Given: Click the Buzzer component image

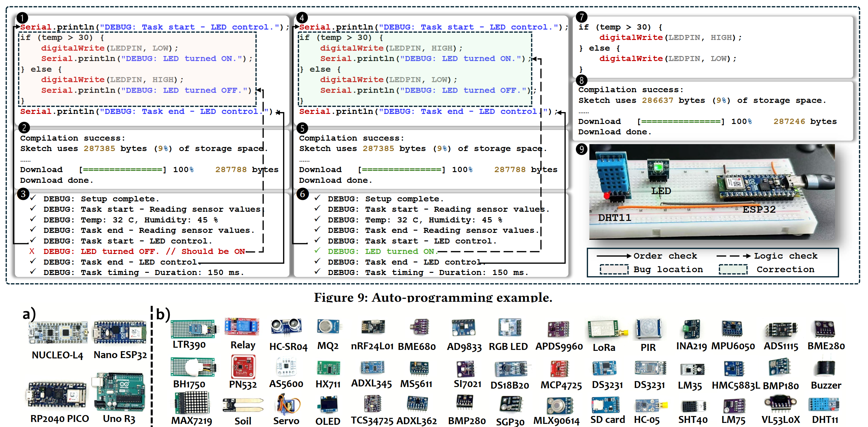Looking at the screenshot, I should (825, 368).
